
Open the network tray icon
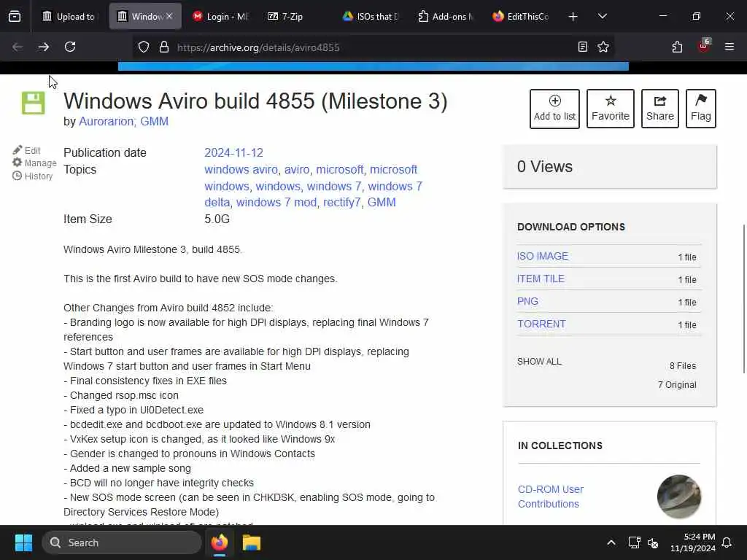[x=634, y=542]
